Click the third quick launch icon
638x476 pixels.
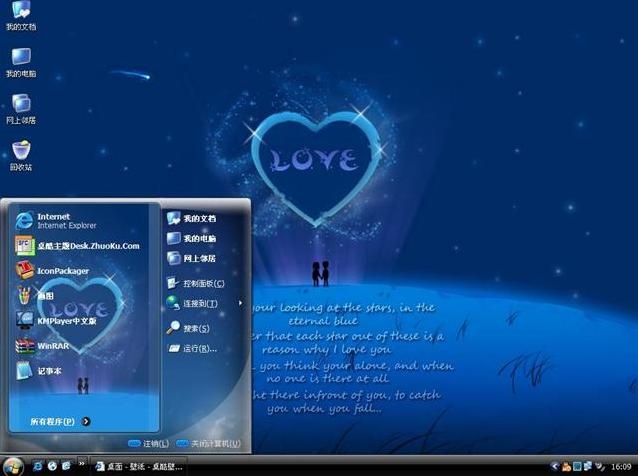(x=66, y=466)
